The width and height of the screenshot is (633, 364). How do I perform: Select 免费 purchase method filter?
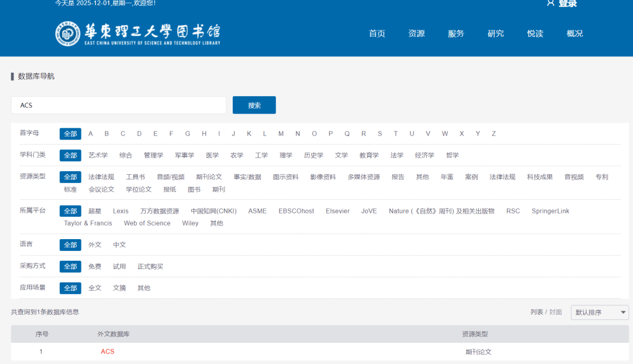[x=95, y=267]
